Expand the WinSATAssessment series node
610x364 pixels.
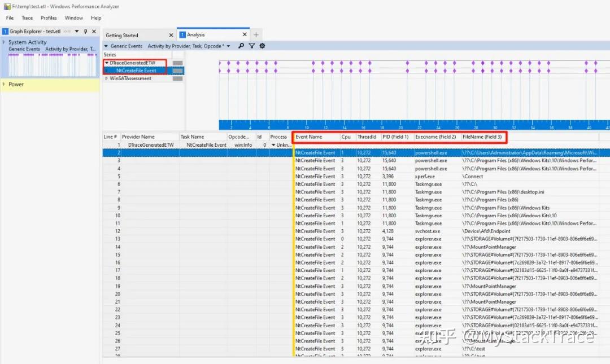(107, 78)
